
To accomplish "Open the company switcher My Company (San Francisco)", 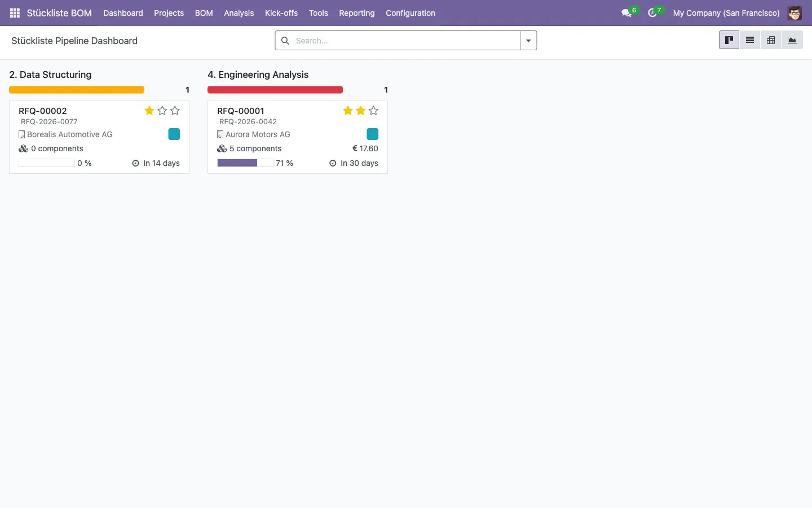I will 726,13.
